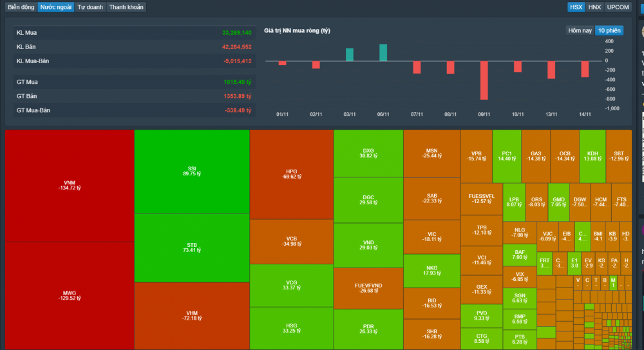Click the GT Bán value 1353.89 tỷ
644x350 pixels.
(x=238, y=96)
